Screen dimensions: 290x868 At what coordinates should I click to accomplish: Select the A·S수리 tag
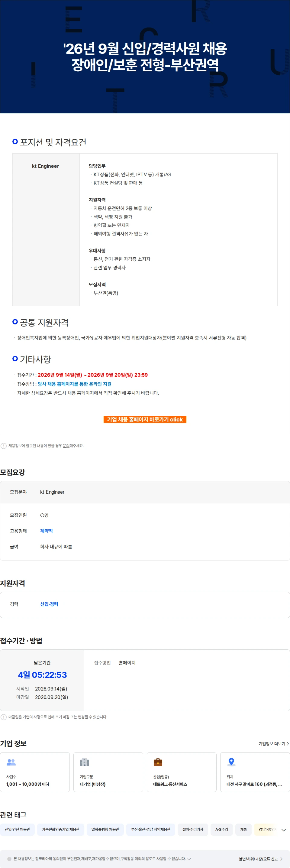point(222,829)
